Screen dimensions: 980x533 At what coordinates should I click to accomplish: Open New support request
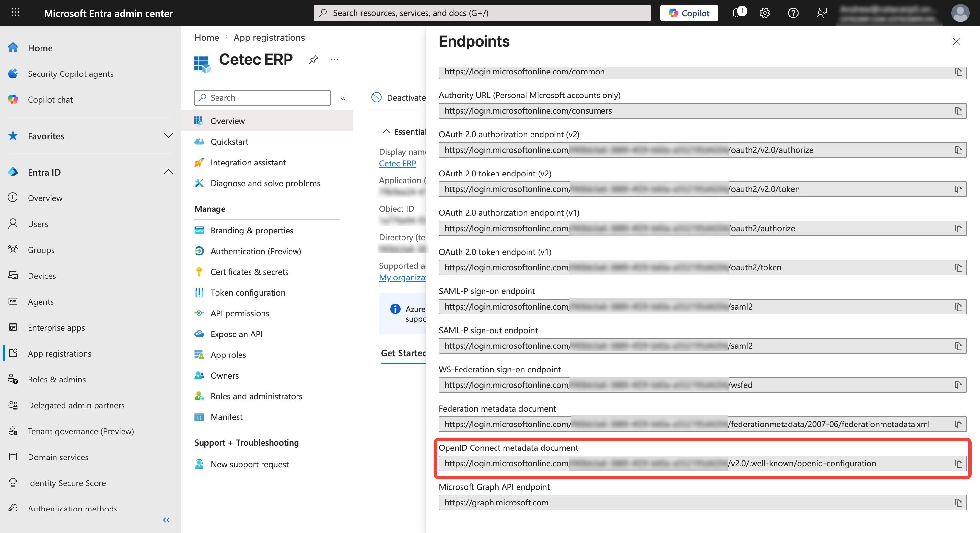tap(250, 464)
